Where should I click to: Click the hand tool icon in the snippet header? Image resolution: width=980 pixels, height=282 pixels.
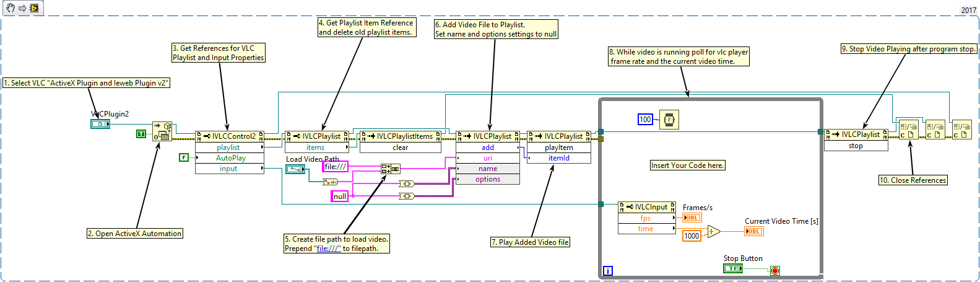(10, 8)
